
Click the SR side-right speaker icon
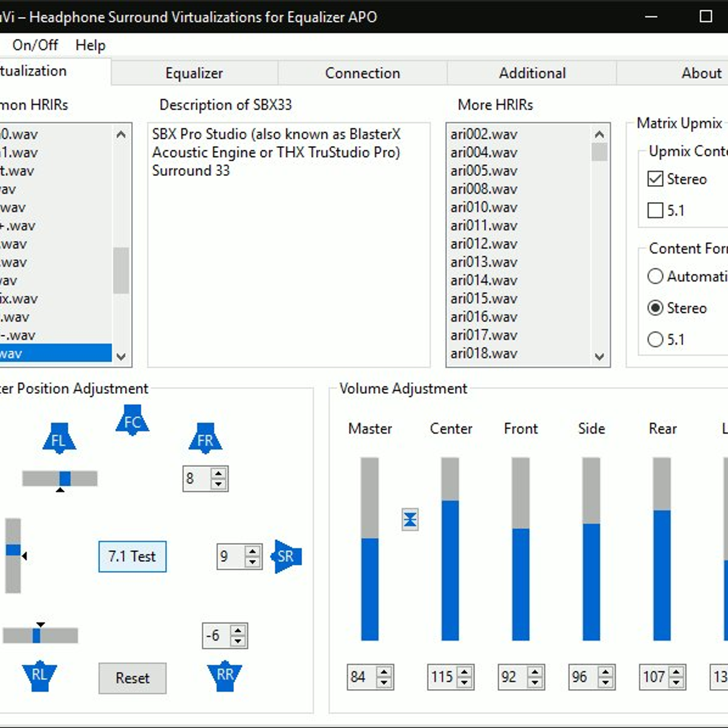click(x=286, y=556)
